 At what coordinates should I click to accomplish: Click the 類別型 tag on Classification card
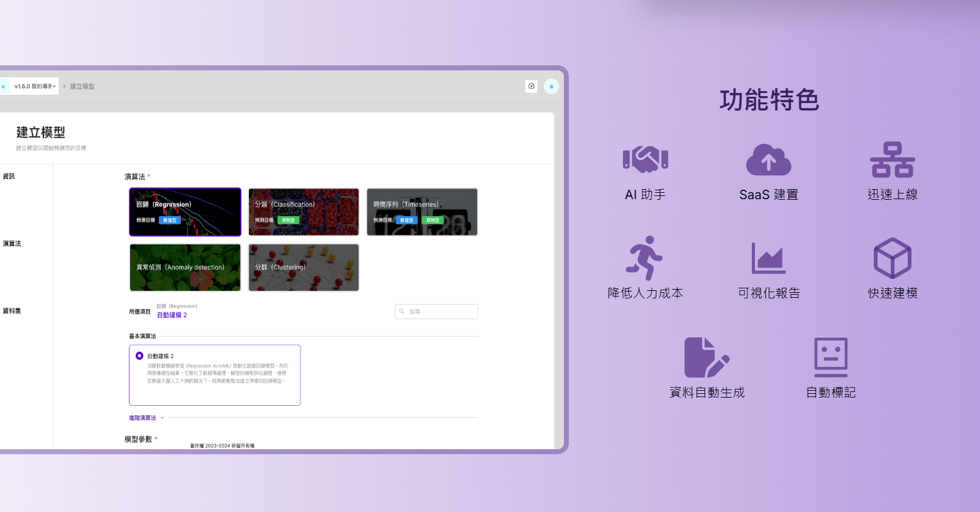coord(288,221)
